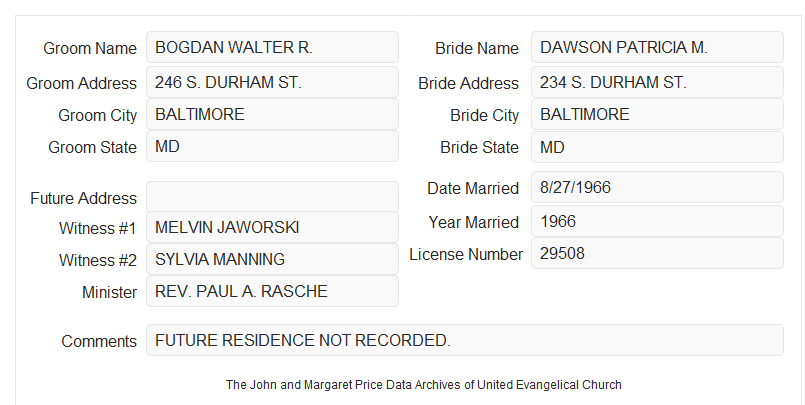
Task: Focus the Bride City field
Action: click(657, 114)
